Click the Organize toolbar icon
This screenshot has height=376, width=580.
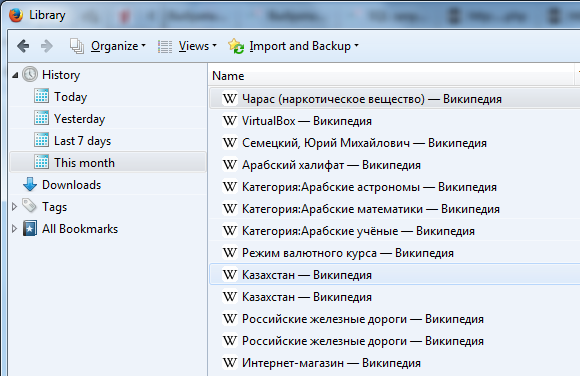click(77, 46)
